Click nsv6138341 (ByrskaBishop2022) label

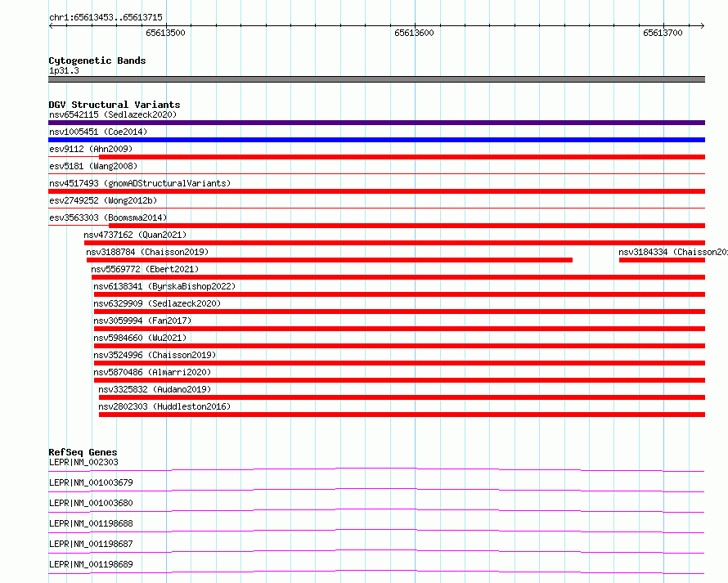tap(164, 286)
